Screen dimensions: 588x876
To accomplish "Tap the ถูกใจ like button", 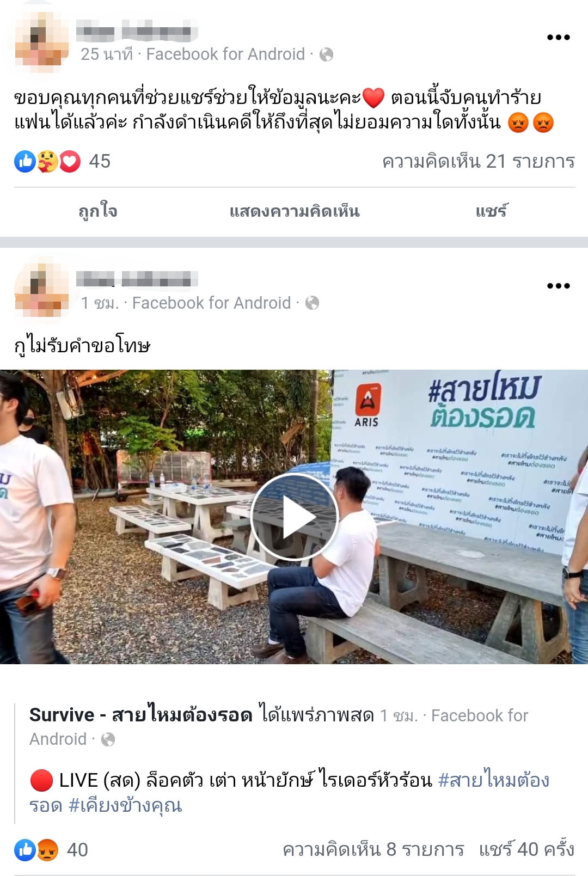I will (x=98, y=211).
